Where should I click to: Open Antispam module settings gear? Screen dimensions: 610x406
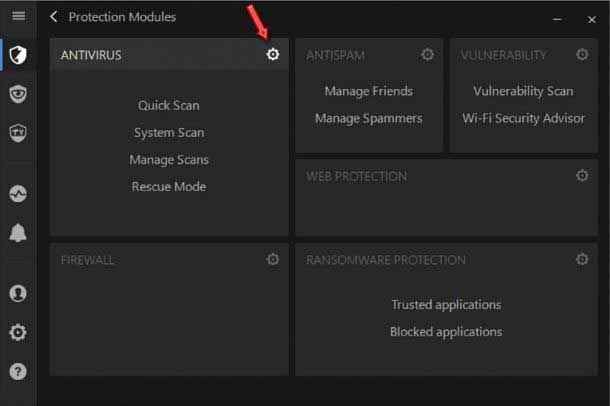pyautogui.click(x=428, y=55)
